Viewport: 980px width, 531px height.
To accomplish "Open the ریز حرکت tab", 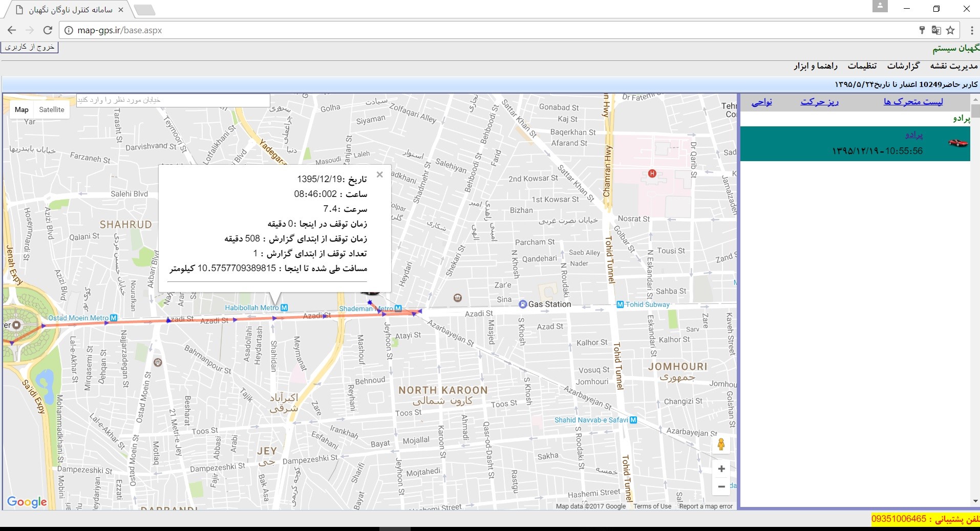I will pos(820,102).
